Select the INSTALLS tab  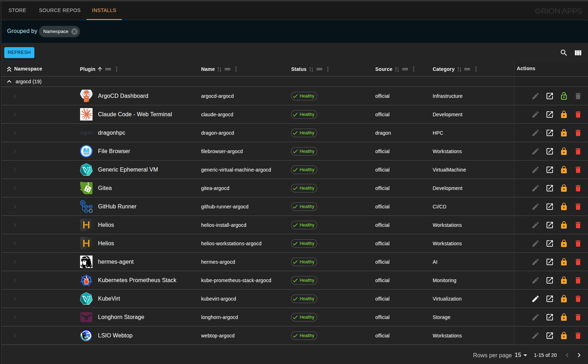pyautogui.click(x=104, y=10)
